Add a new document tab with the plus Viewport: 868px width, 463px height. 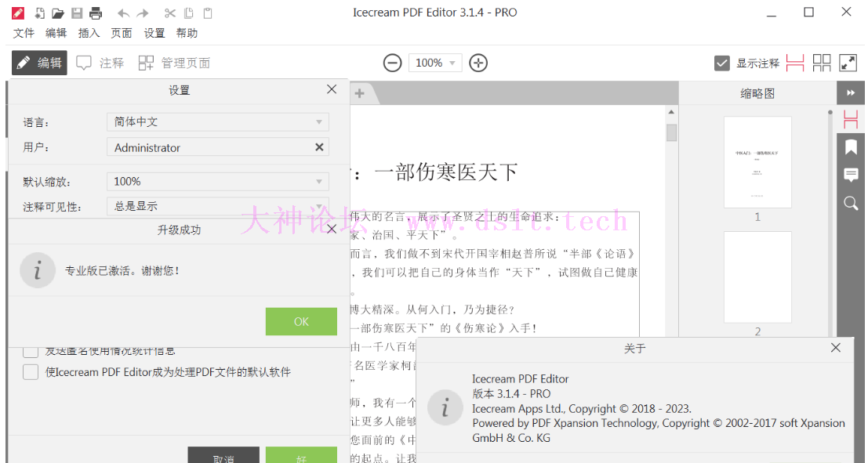[x=360, y=93]
